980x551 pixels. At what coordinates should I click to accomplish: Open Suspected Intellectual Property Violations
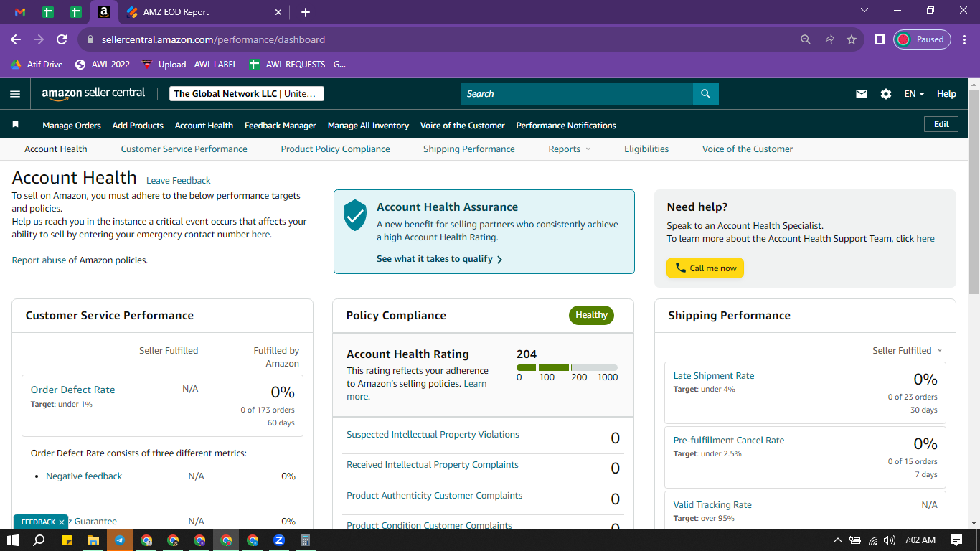point(433,435)
